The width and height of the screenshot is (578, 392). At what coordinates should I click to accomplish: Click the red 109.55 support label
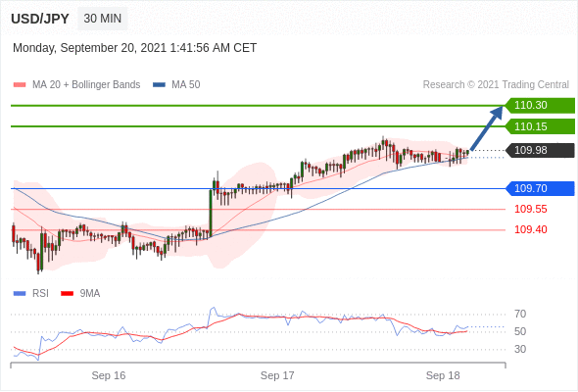click(531, 209)
